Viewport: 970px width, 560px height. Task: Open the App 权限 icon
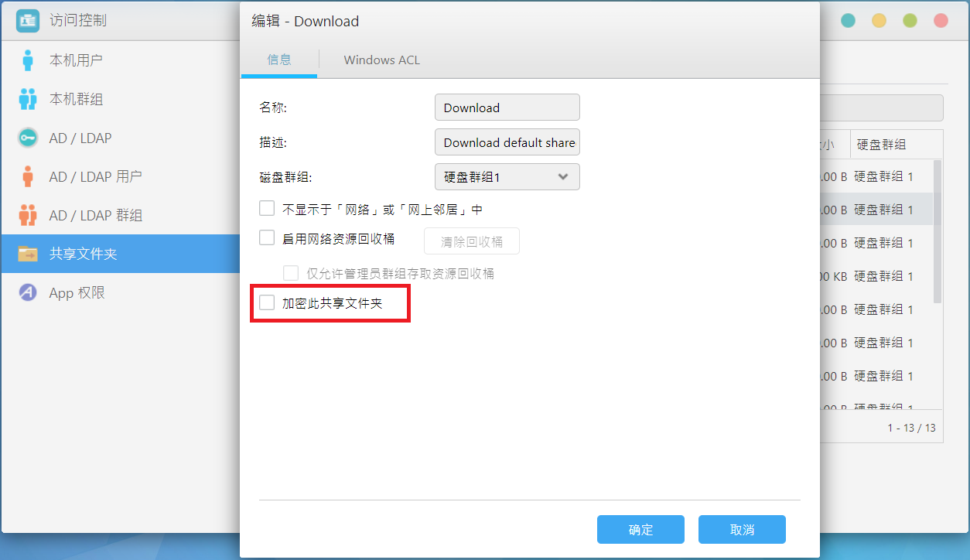(28, 292)
